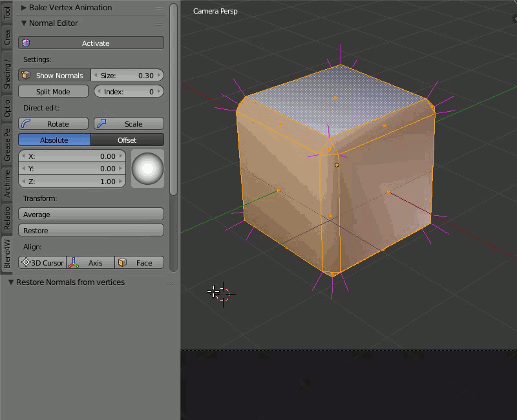The width and height of the screenshot is (517, 420).
Task: Collapse Restore Normals from vertices panel
Action: (x=11, y=282)
